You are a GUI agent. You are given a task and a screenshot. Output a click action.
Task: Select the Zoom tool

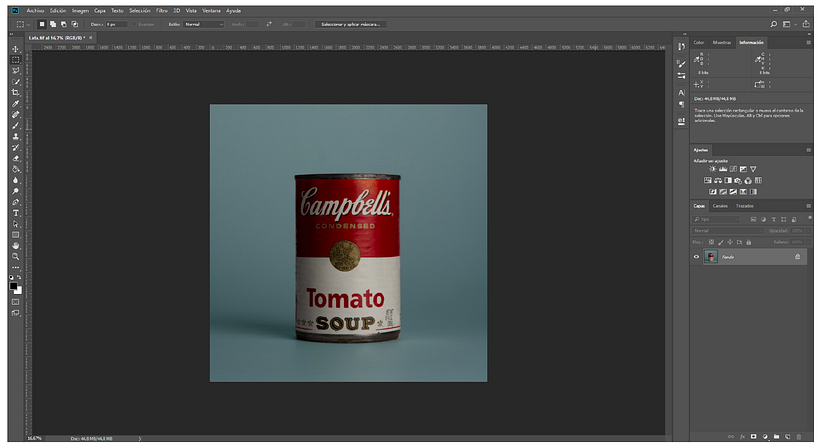click(x=16, y=257)
